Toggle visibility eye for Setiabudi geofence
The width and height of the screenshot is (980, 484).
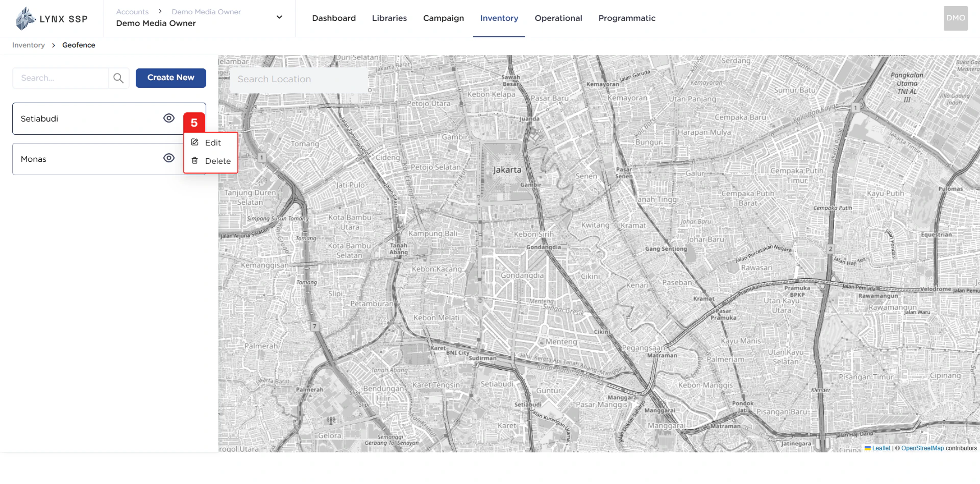pyautogui.click(x=169, y=118)
